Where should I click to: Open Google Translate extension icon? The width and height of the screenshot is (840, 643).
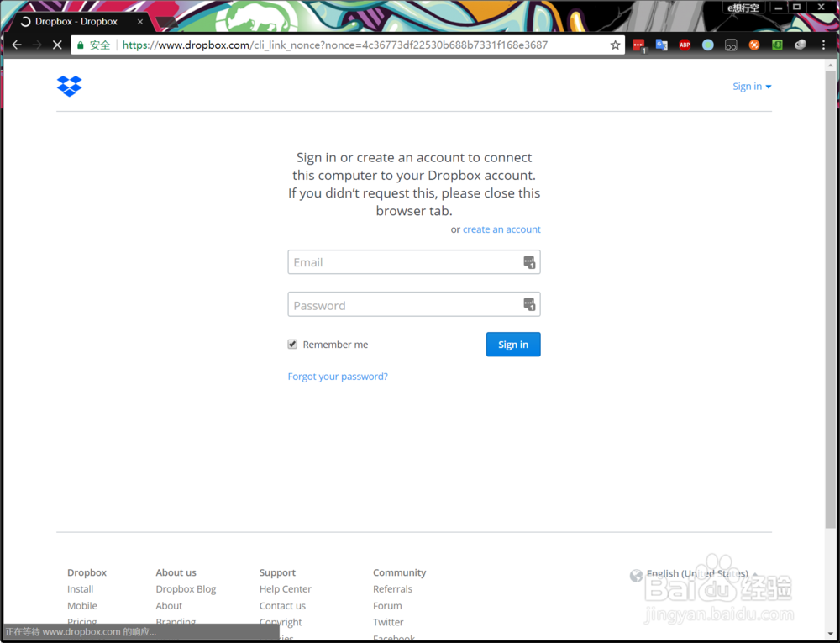pyautogui.click(x=662, y=45)
